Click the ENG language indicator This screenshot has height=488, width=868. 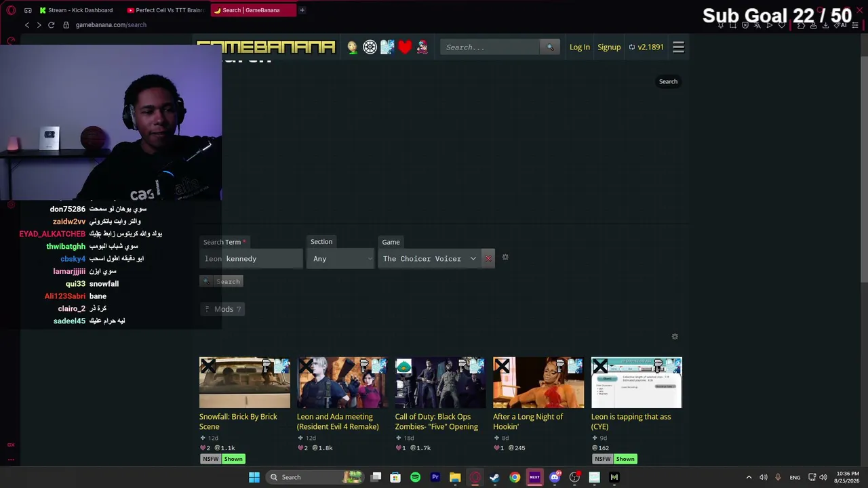(795, 477)
